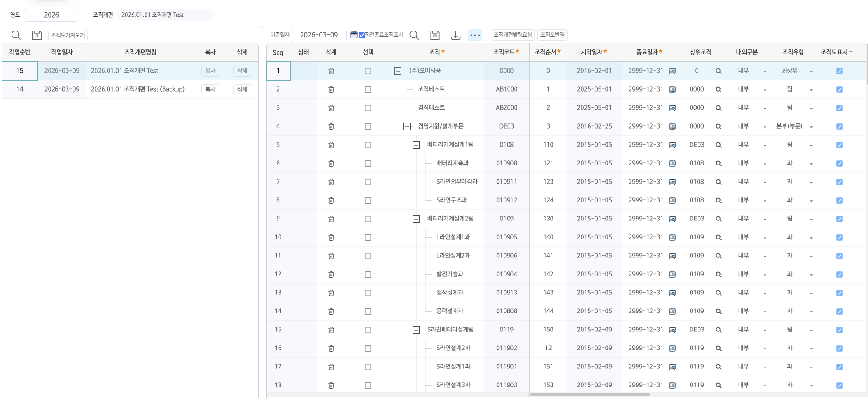This screenshot has width=868, height=398.
Task: Click the save disk icon in left panel
Action: (x=37, y=35)
